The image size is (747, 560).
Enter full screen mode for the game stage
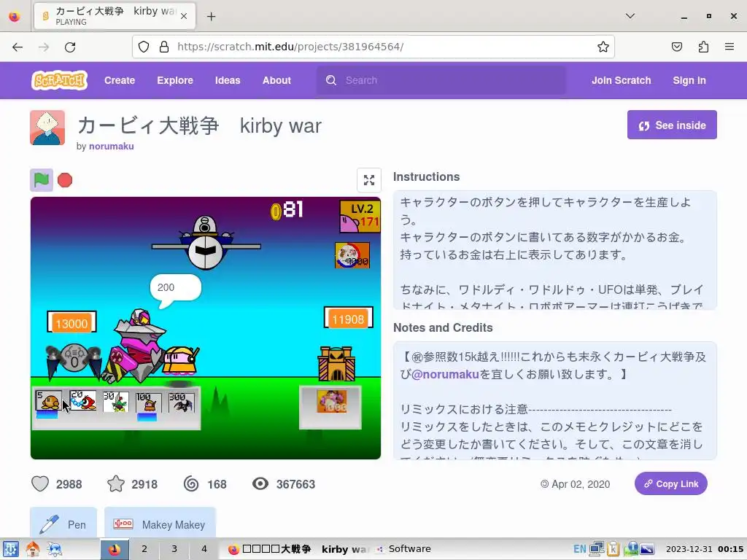tap(368, 180)
